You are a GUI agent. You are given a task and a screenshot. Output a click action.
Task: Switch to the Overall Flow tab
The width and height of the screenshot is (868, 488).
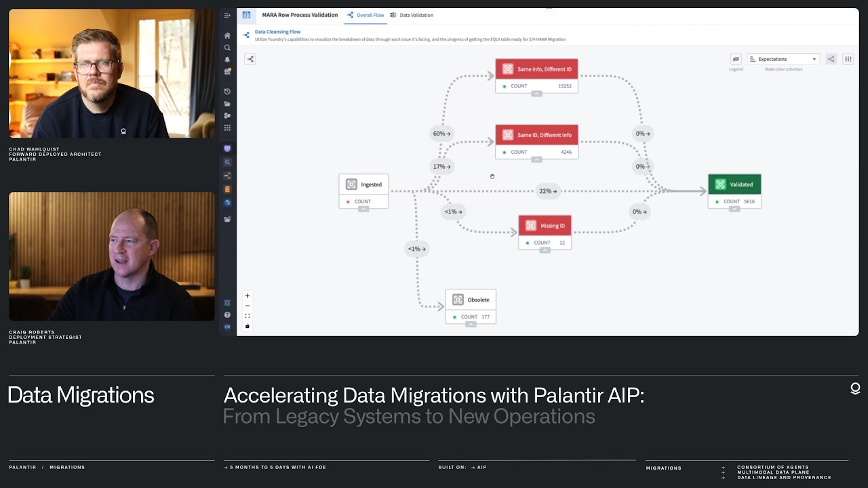(366, 15)
